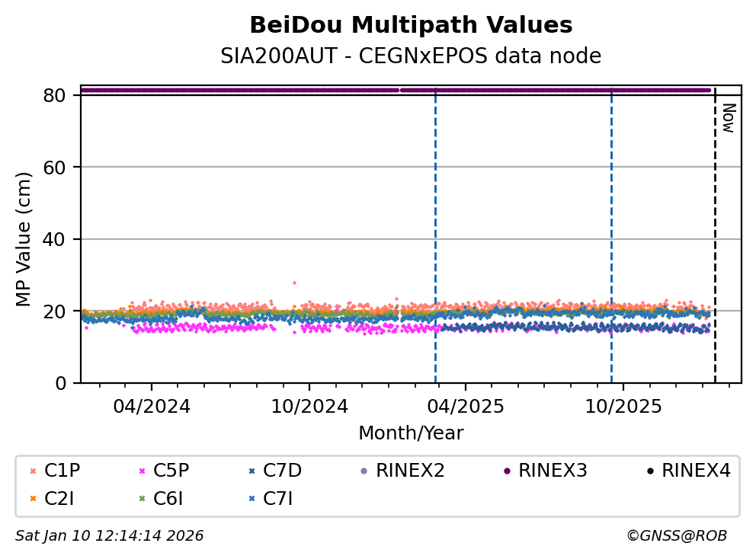Image resolution: width=756 pixels, height=559 pixels.
Task: Click the SIA200AUT station subtitle
Action: tap(411, 56)
